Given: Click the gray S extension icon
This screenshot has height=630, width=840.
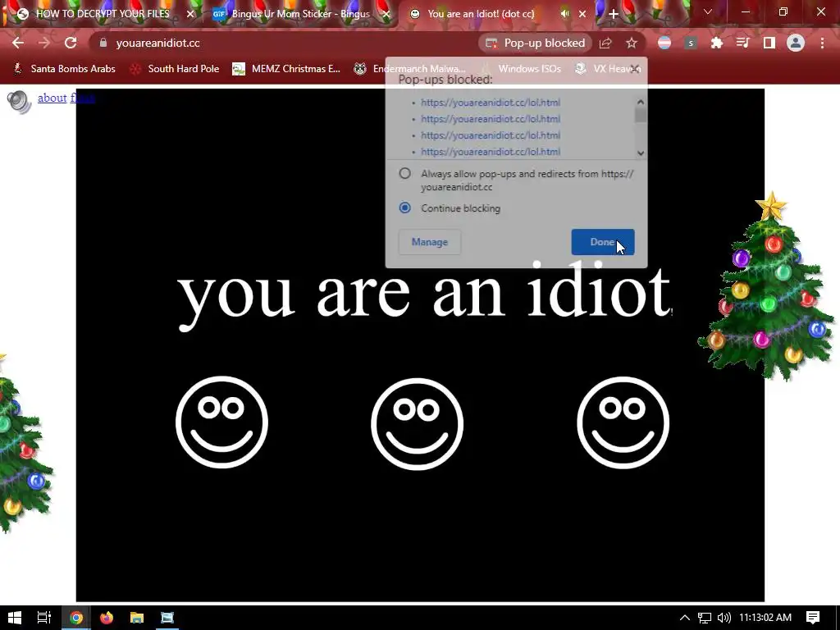Looking at the screenshot, I should (x=691, y=43).
